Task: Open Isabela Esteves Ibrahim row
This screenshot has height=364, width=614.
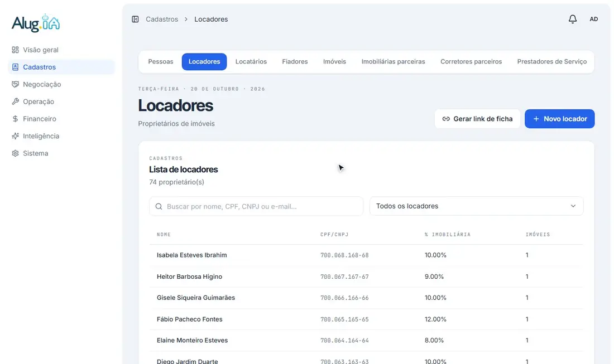Action: [366, 255]
